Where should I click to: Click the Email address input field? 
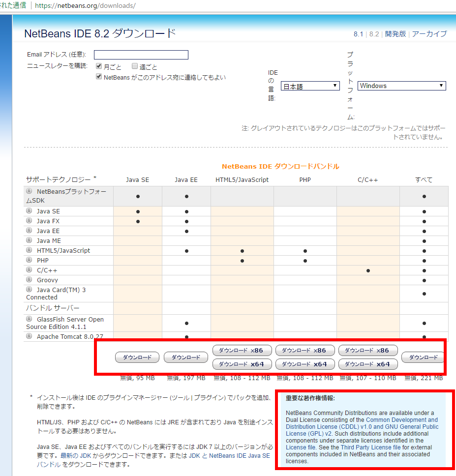click(x=141, y=55)
